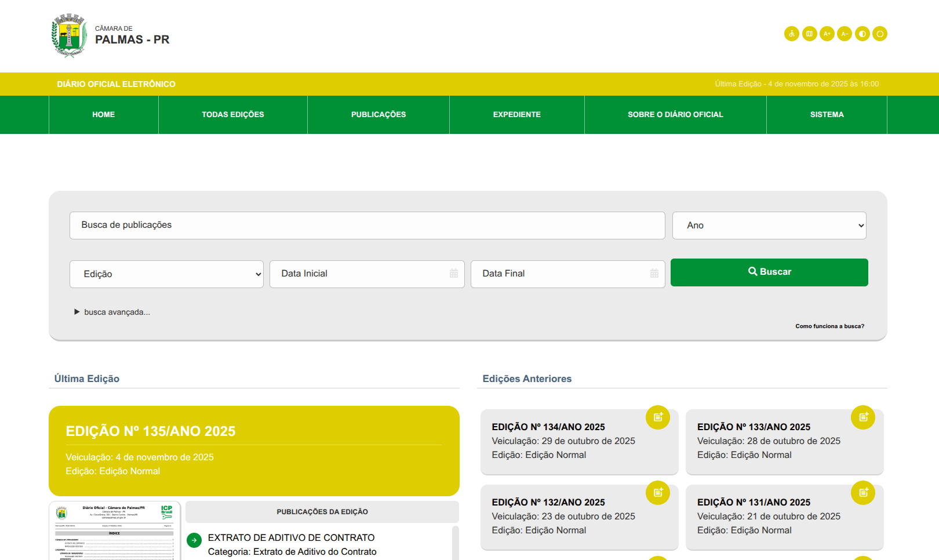
Task: Open EDIÇÃO Nº 135/ANO 2025 banner
Action: click(254, 451)
